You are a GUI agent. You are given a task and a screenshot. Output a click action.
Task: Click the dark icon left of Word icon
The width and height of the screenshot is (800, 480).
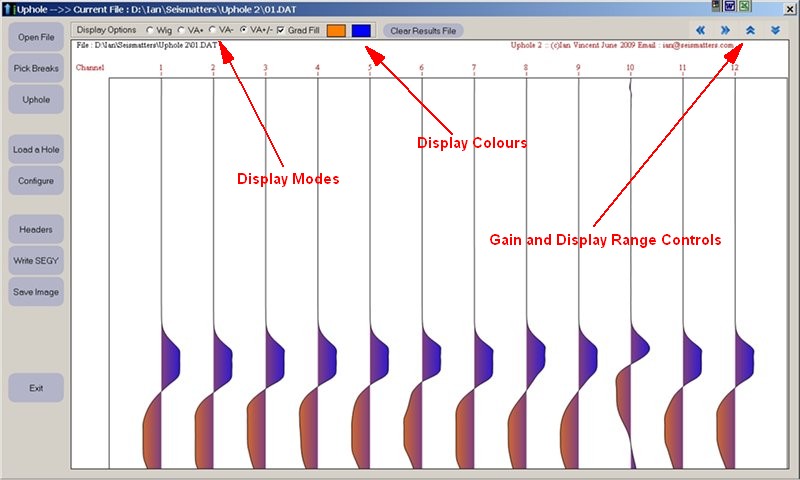[716, 6]
